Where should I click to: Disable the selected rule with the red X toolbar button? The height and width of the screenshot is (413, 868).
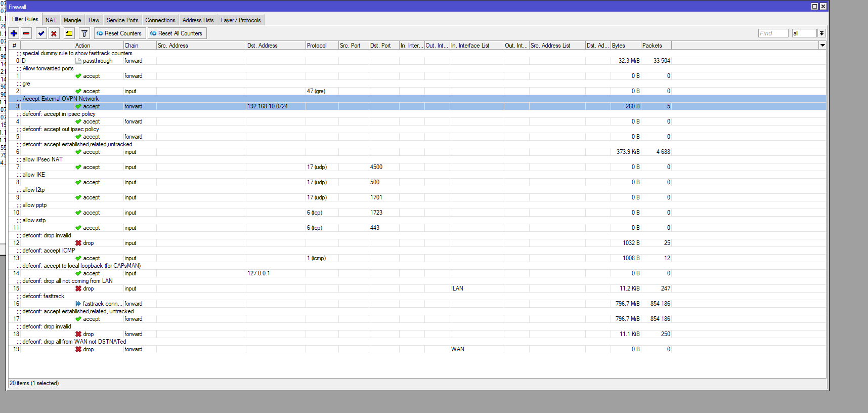pyautogui.click(x=54, y=33)
